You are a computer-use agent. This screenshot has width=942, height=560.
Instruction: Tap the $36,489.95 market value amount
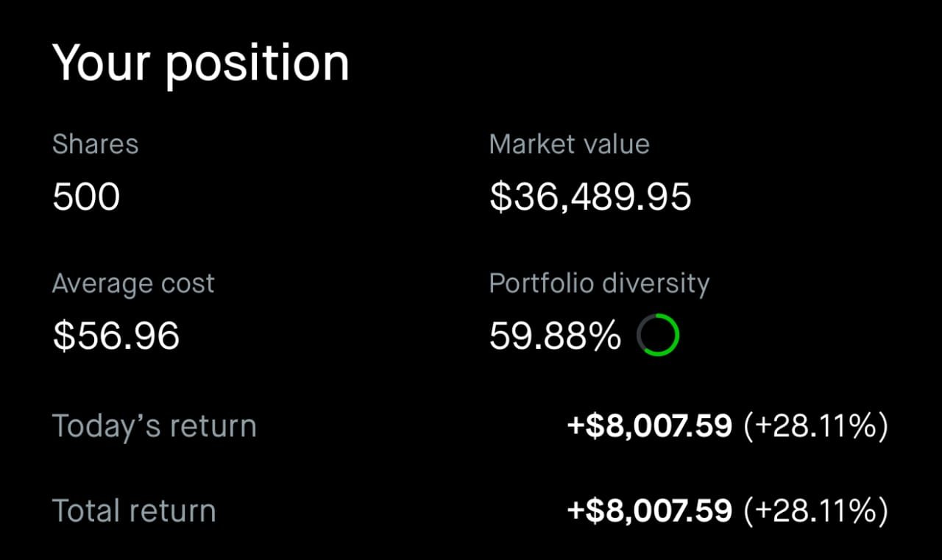click(x=590, y=197)
